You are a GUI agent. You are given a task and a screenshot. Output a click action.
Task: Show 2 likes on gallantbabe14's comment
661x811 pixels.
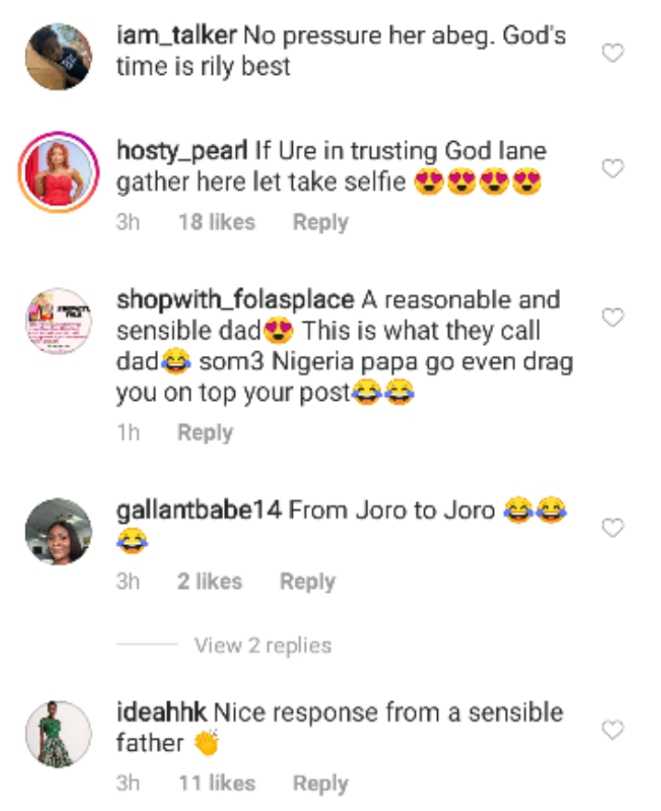[x=209, y=581]
